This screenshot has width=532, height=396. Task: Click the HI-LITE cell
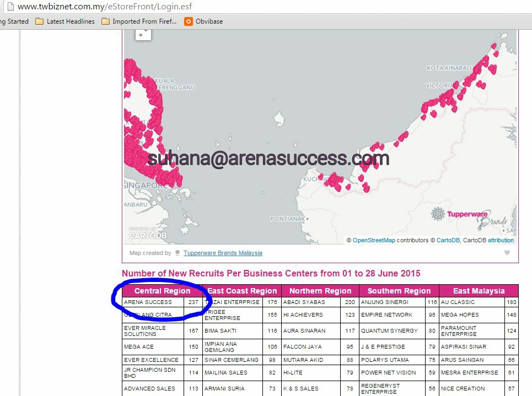pyautogui.click(x=311, y=373)
